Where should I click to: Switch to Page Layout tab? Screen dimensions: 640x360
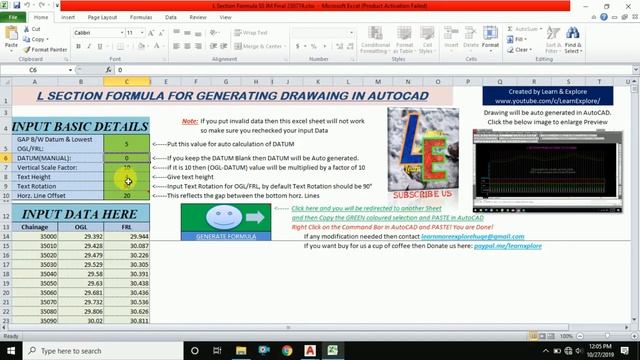102,17
